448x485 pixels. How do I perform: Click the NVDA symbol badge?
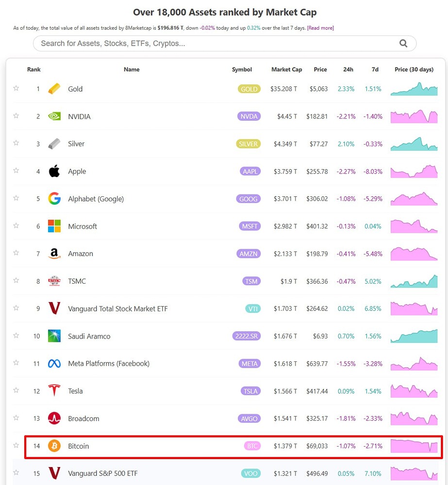pyautogui.click(x=249, y=116)
